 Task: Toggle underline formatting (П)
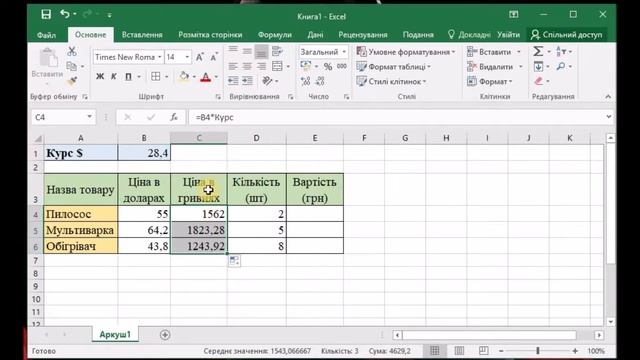click(128, 76)
